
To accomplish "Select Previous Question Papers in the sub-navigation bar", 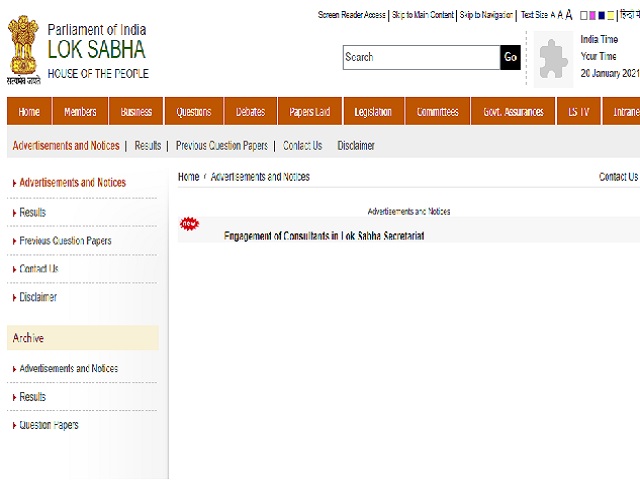I will click(x=222, y=146).
